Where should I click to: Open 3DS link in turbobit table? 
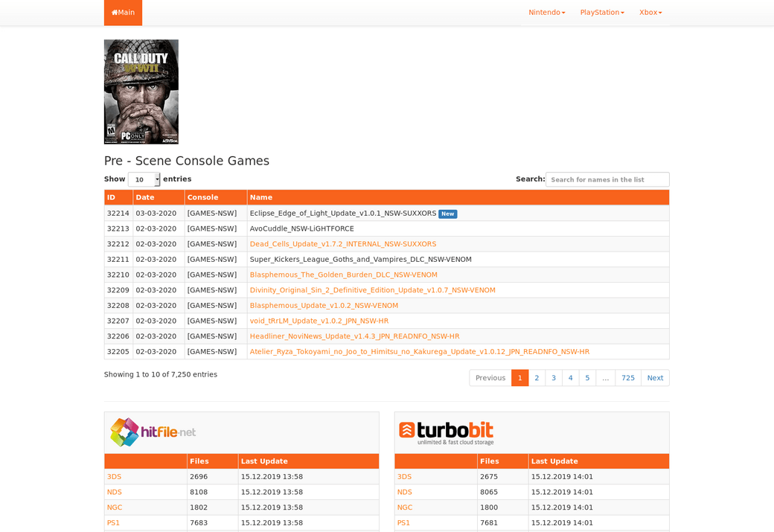[404, 476]
